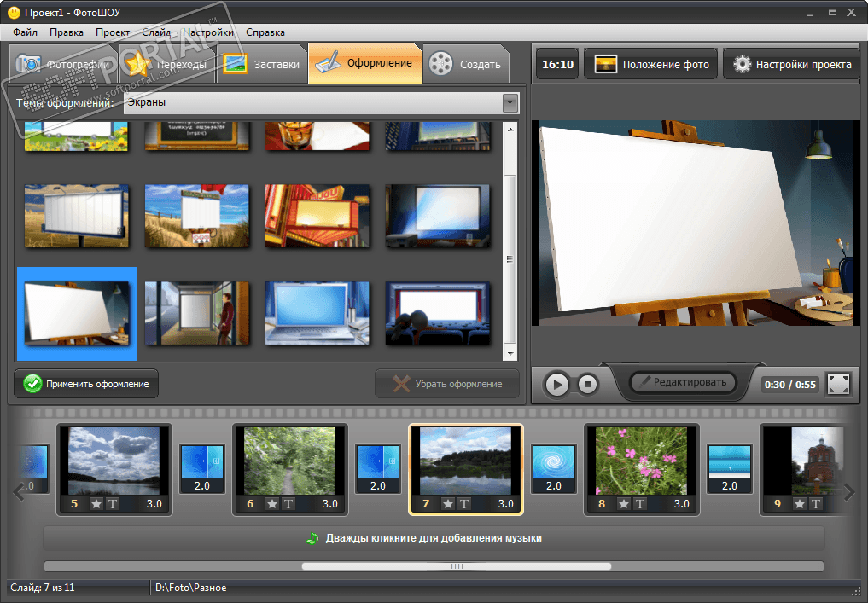
Task: Click scroll up arrow in themes list
Action: coord(510,130)
